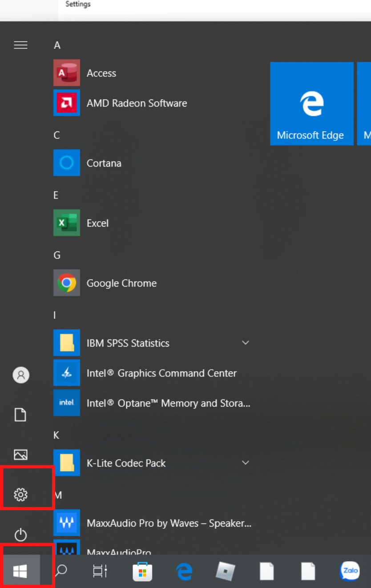Open Task View on the taskbar
This screenshot has height=588, width=371.
tap(100, 571)
